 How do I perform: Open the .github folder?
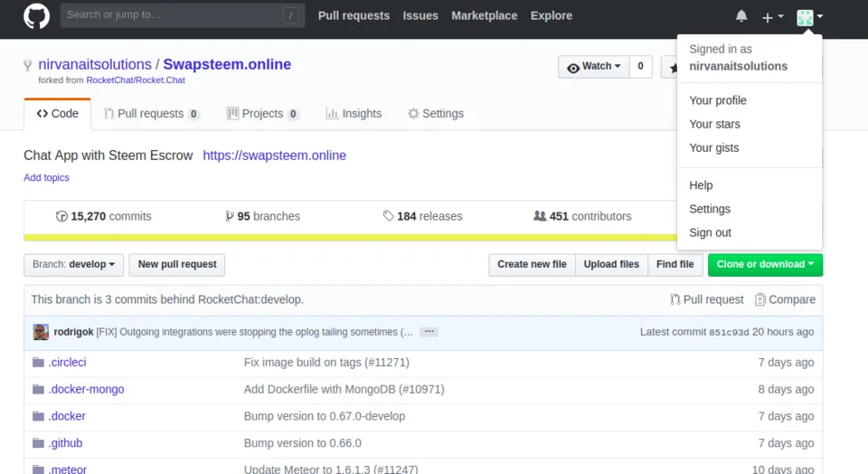click(65, 443)
